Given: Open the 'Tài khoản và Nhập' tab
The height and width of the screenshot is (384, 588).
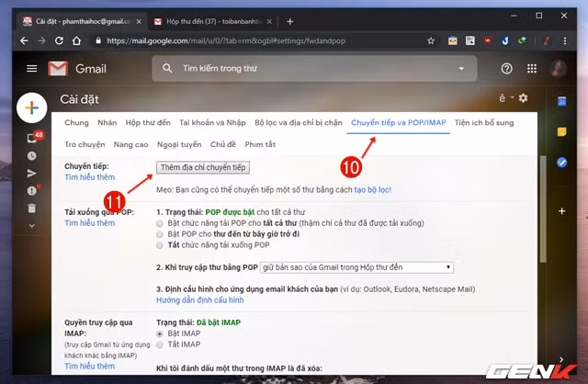Looking at the screenshot, I should [212, 122].
